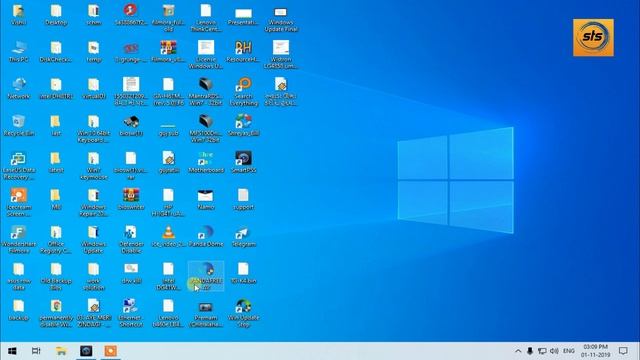
Task: Select the support file icon
Action: [243, 200]
